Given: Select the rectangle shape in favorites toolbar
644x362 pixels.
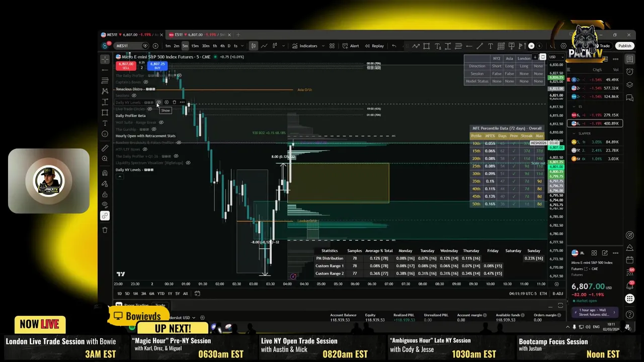Looking at the screenshot, I should click(x=427, y=46).
